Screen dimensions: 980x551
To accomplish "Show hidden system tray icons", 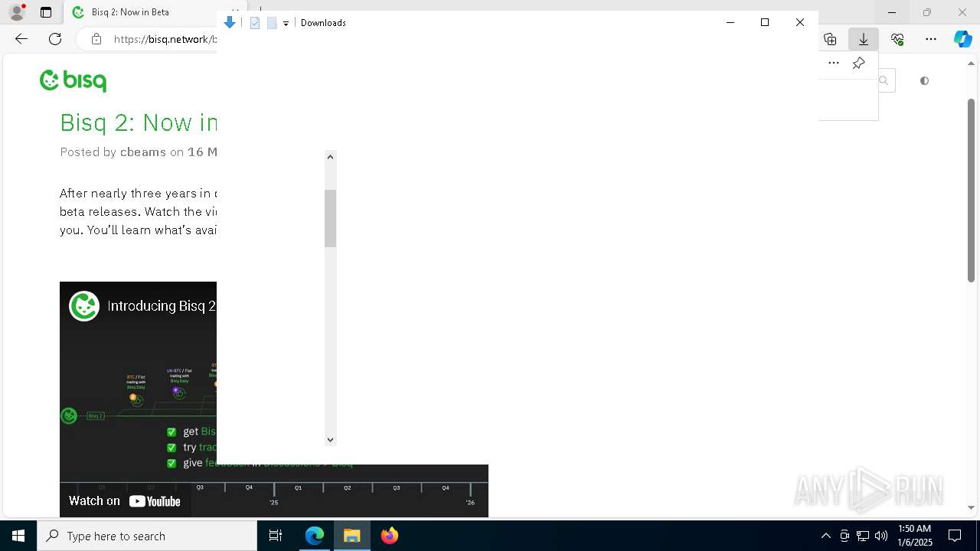I will coord(826,536).
